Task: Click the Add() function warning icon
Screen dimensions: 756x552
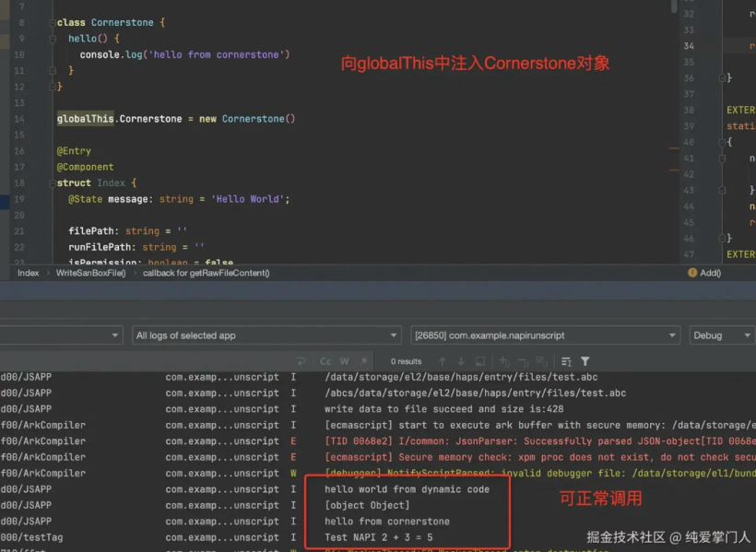Action: (x=692, y=273)
